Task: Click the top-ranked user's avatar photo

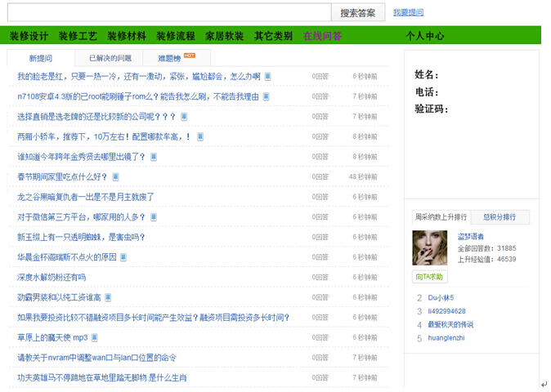Action: (429, 247)
